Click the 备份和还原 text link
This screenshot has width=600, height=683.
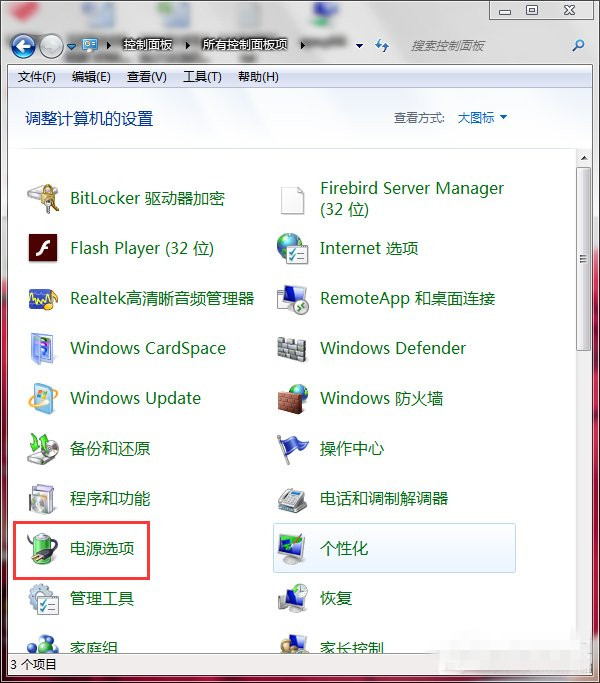coord(110,448)
